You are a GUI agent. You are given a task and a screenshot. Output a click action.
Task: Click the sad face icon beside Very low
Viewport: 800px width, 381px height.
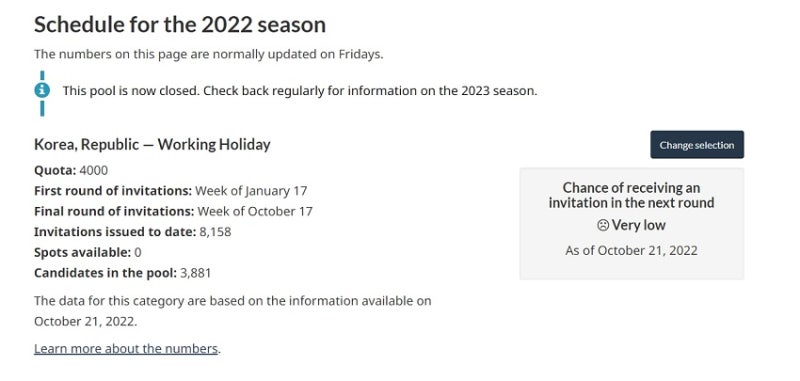pos(603,225)
